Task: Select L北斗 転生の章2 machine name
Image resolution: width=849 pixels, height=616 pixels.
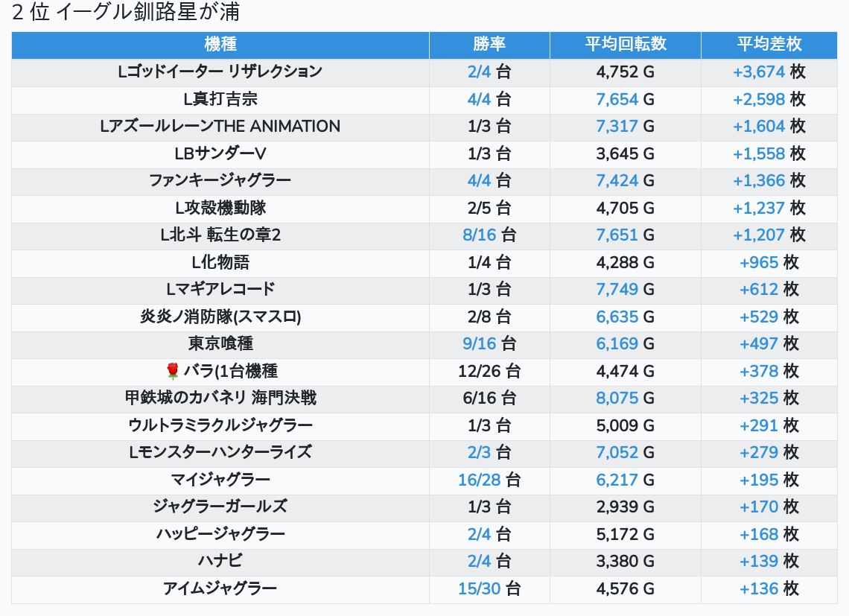Action: click(x=220, y=235)
